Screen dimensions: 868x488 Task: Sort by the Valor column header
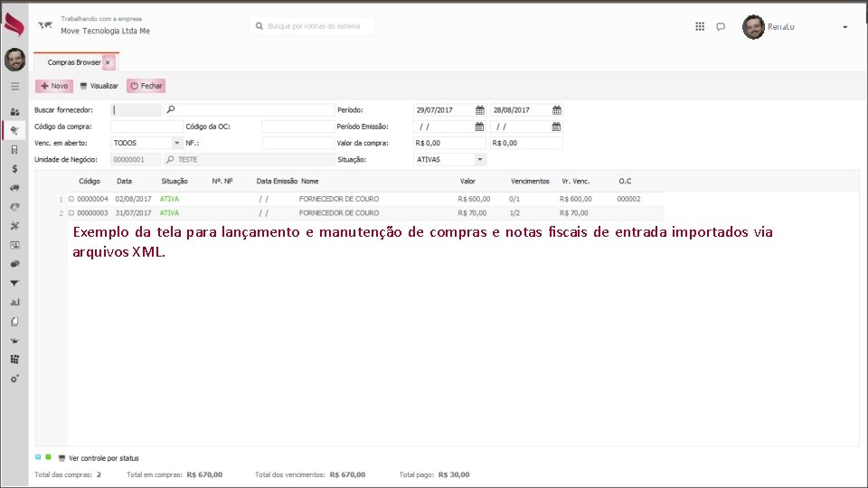point(467,181)
